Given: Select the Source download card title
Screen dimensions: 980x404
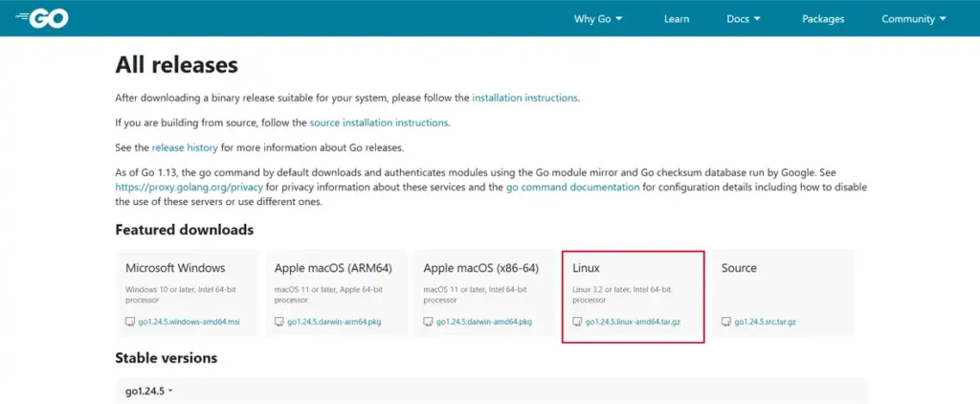Looking at the screenshot, I should coord(739,268).
